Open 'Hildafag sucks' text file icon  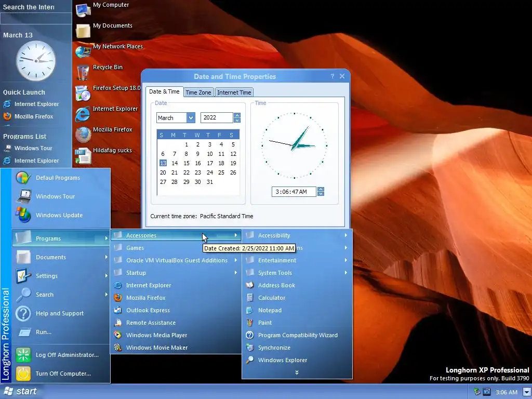click(83, 156)
